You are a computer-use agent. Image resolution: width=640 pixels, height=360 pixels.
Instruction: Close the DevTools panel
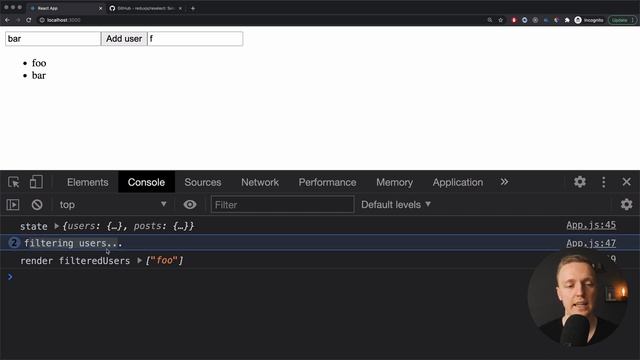(x=627, y=182)
